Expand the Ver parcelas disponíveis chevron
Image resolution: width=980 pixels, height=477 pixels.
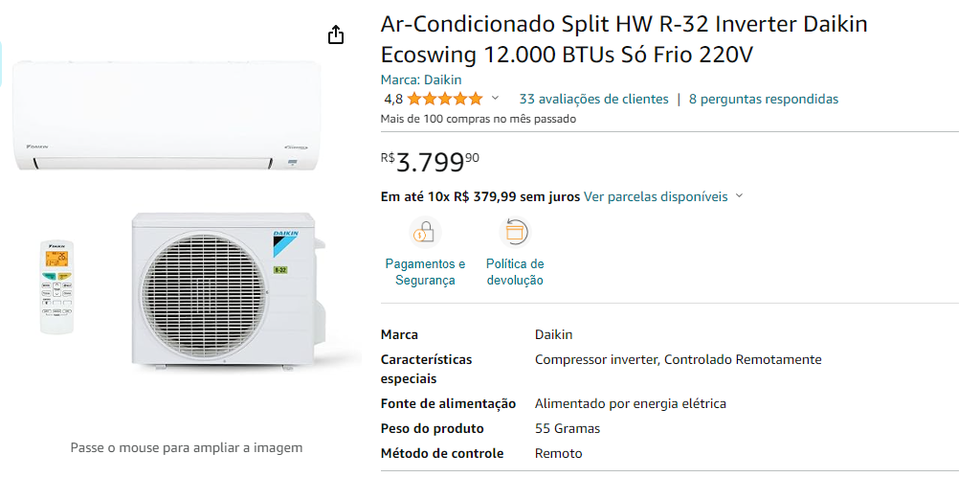(x=740, y=196)
